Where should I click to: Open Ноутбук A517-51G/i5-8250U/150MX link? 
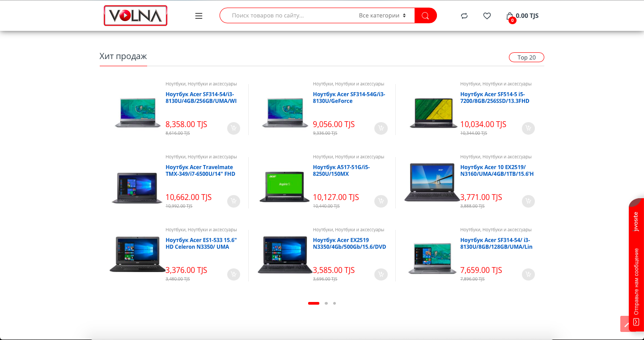pyautogui.click(x=341, y=170)
